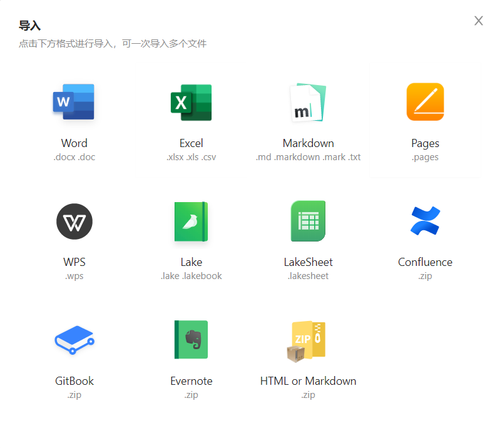Click the "Excel" label
This screenshot has height=448, width=500.
coord(191,143)
